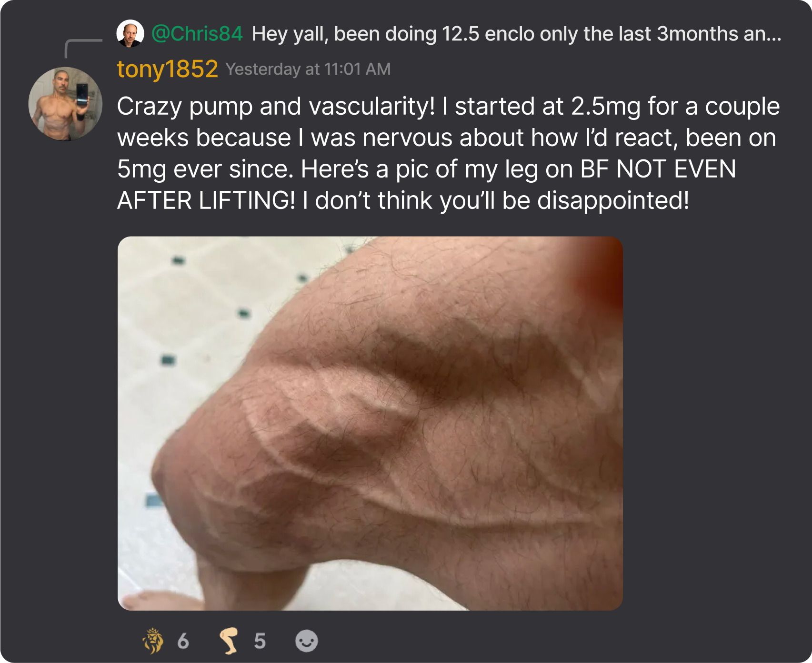This screenshot has height=663, width=812.
Task: Click the tony1852 username
Action: pyautogui.click(x=168, y=69)
